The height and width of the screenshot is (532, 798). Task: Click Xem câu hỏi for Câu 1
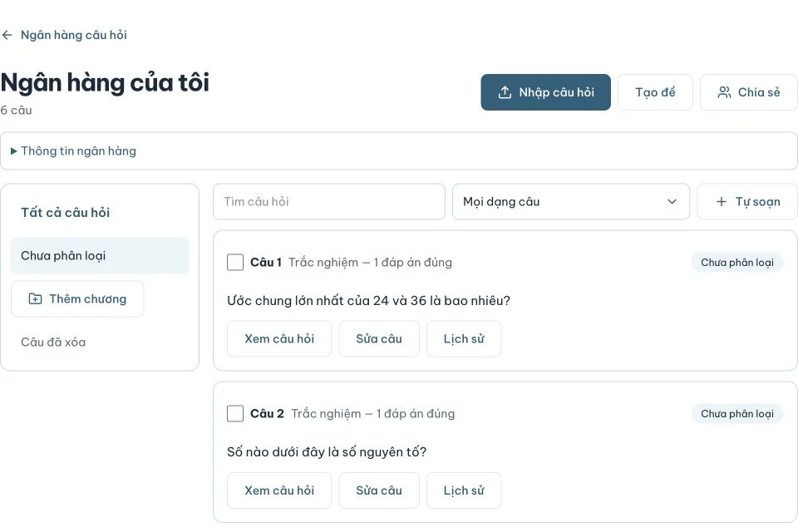click(x=279, y=338)
